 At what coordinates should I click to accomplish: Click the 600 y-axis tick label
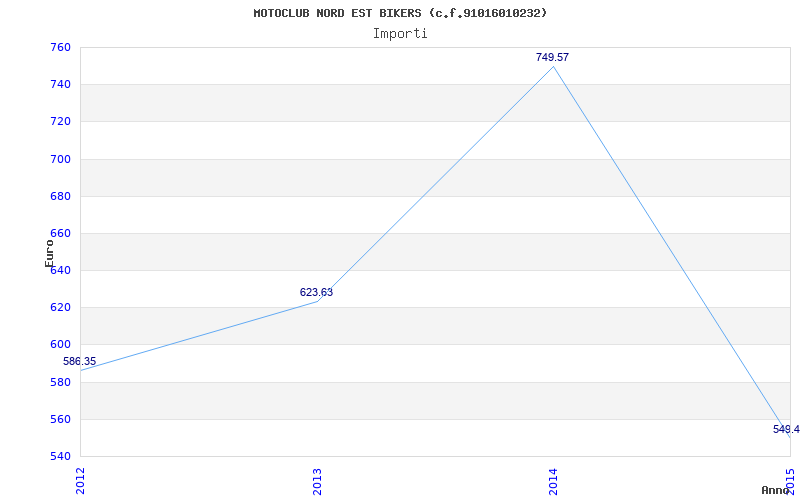pyautogui.click(x=60, y=345)
